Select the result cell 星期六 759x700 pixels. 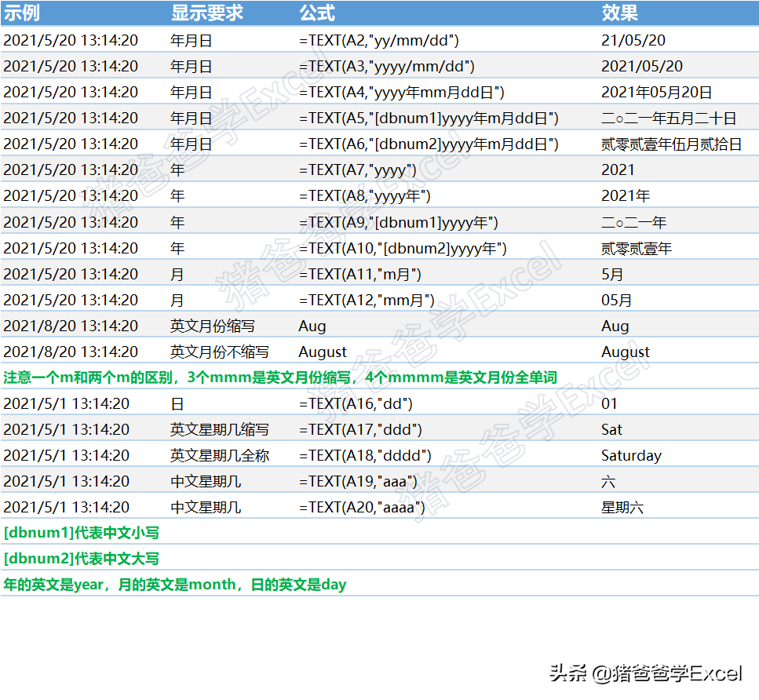622,507
